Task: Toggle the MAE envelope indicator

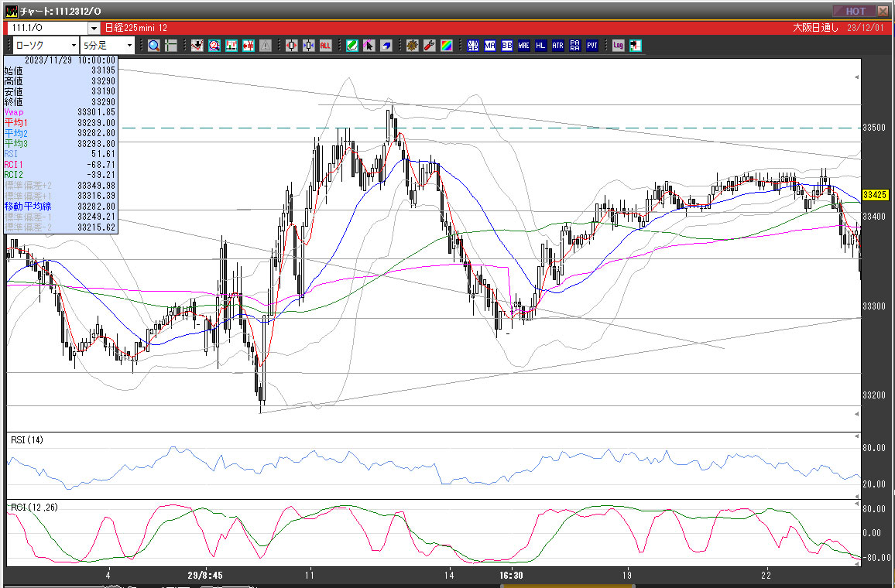Action: (524, 46)
